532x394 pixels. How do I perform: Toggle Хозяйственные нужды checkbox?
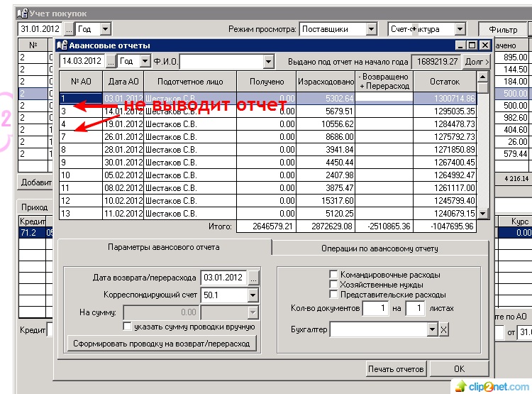(333, 285)
